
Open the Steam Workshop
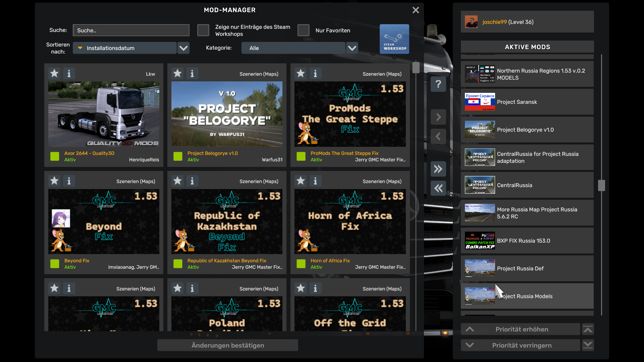[394, 39]
